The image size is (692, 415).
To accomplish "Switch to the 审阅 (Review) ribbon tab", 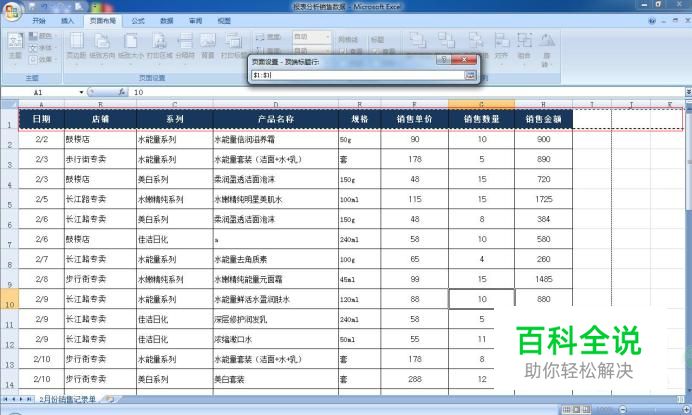I will pos(196,21).
